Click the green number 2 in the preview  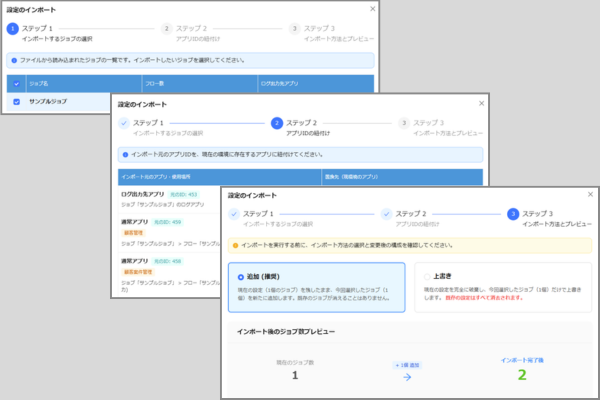[522, 375]
